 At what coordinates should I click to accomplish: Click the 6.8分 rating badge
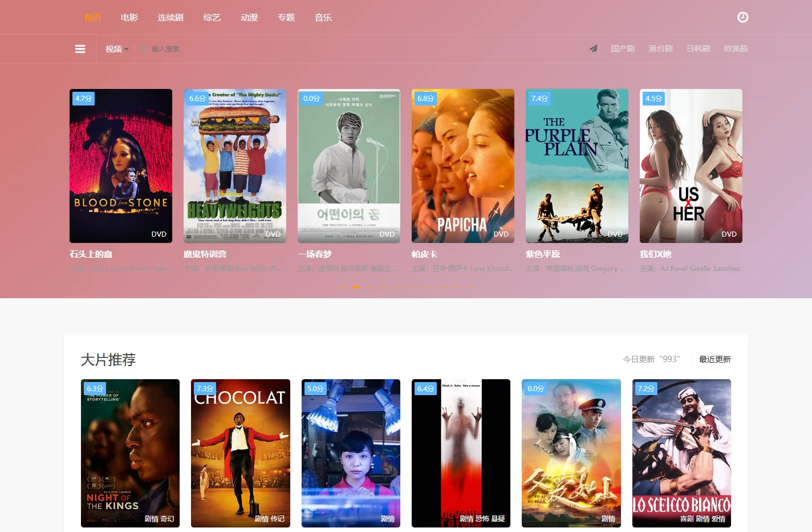coord(425,99)
